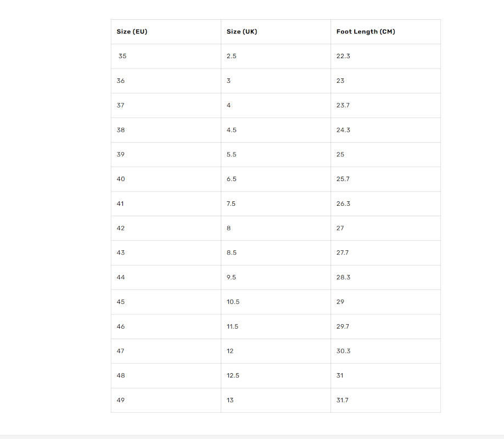This screenshot has width=504, height=439.
Task: Click the EU size 37 cell
Action: tap(121, 105)
